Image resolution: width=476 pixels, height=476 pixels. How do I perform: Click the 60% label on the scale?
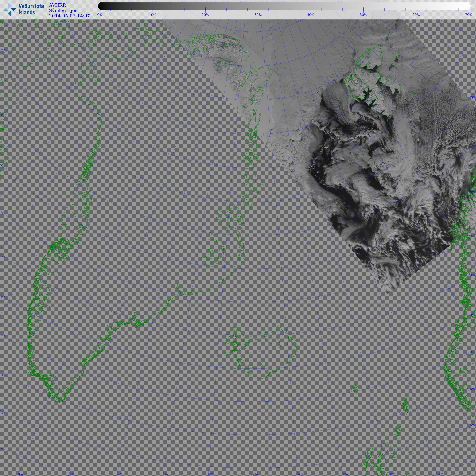(416, 15)
